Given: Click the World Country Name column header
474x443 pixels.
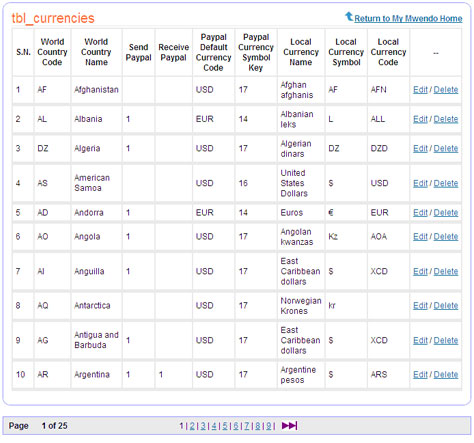Looking at the screenshot, I should pyautogui.click(x=96, y=52).
